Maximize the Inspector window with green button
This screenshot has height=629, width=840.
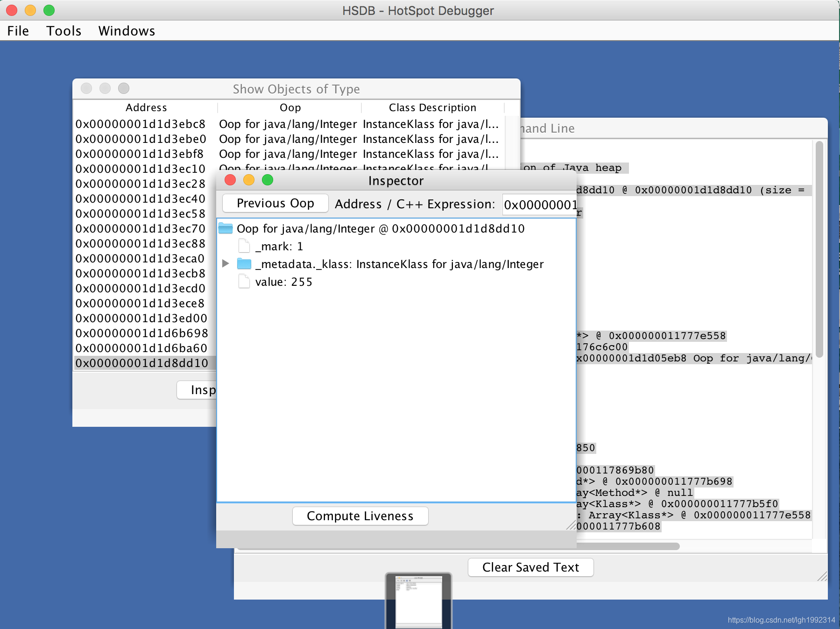[x=268, y=180]
